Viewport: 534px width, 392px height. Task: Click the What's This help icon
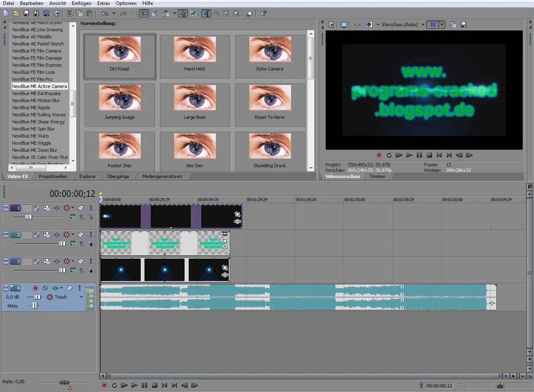(x=263, y=13)
